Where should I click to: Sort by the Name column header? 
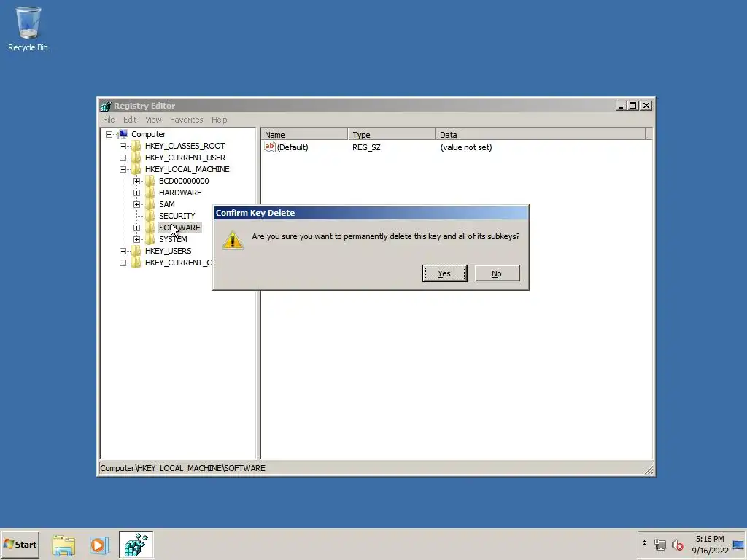[x=304, y=135]
